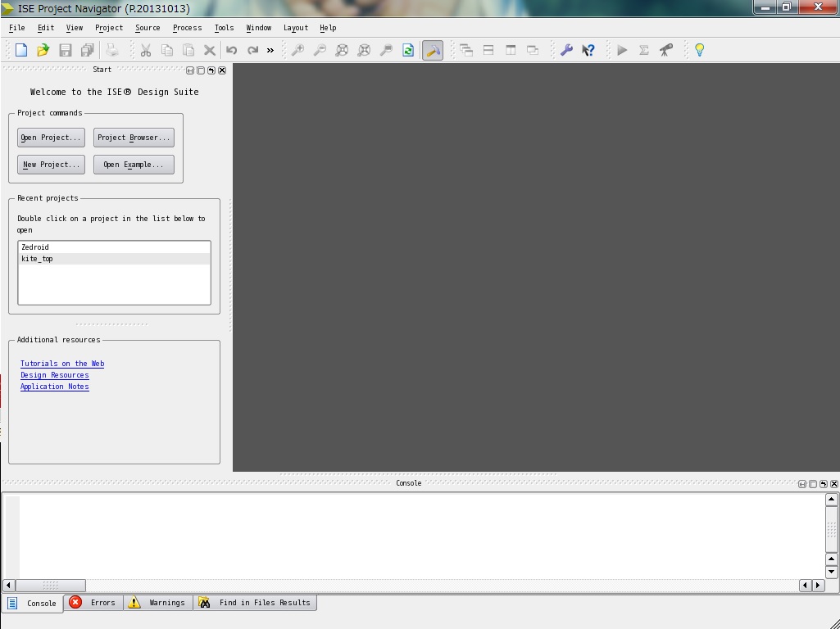Expand the toolbar overflow chevron
Image resolution: width=840 pixels, height=629 pixels.
(270, 50)
